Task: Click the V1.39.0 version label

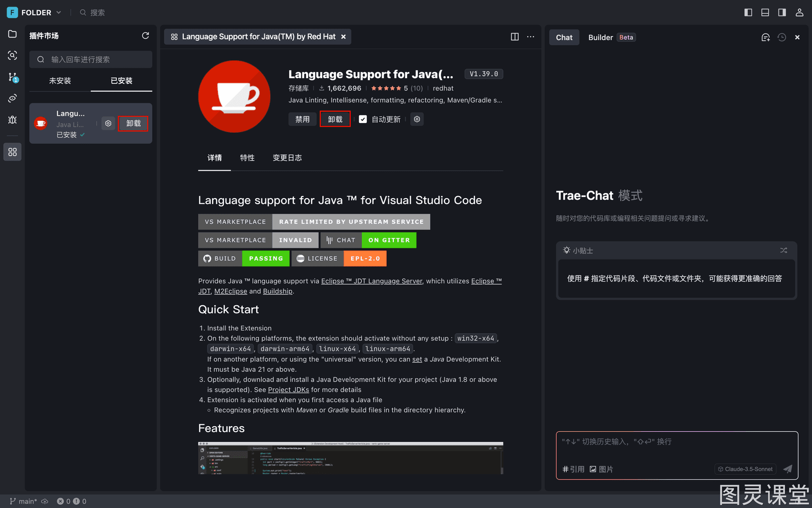Action: [484, 74]
